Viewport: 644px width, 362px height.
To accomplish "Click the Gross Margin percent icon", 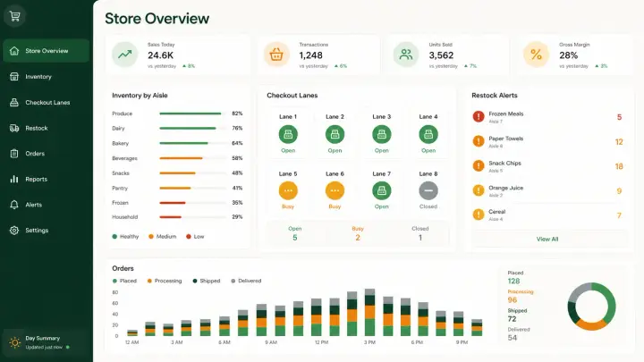I will point(536,55).
